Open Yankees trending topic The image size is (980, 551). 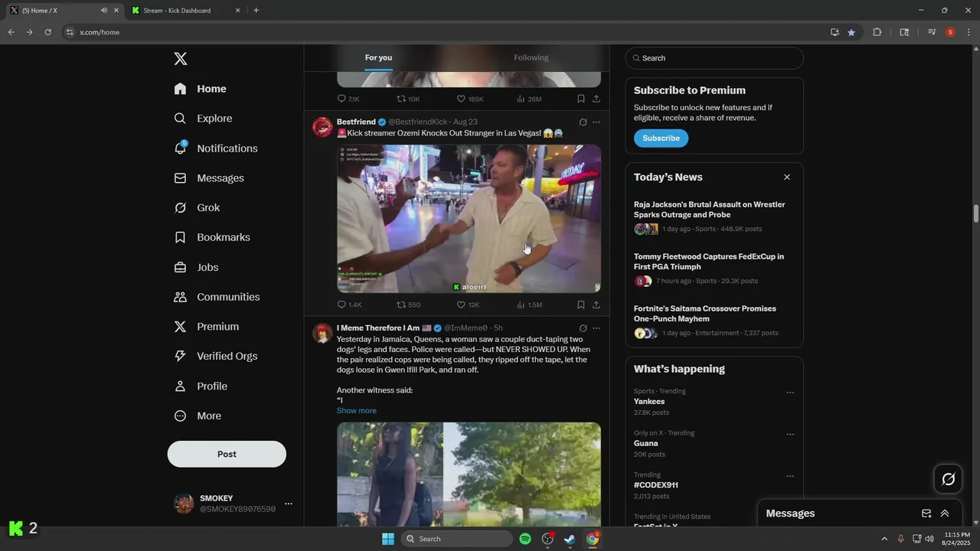coord(649,402)
